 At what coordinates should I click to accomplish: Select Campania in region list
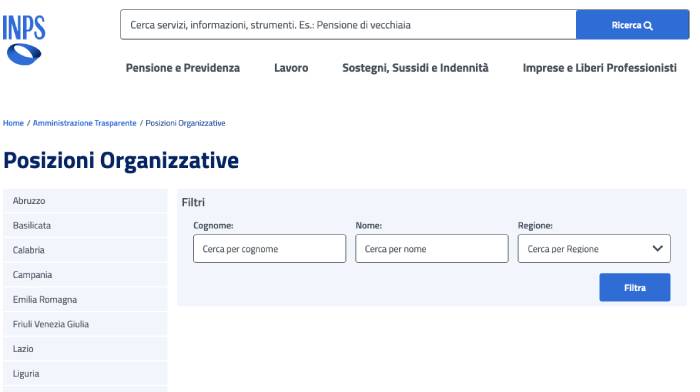(85, 275)
